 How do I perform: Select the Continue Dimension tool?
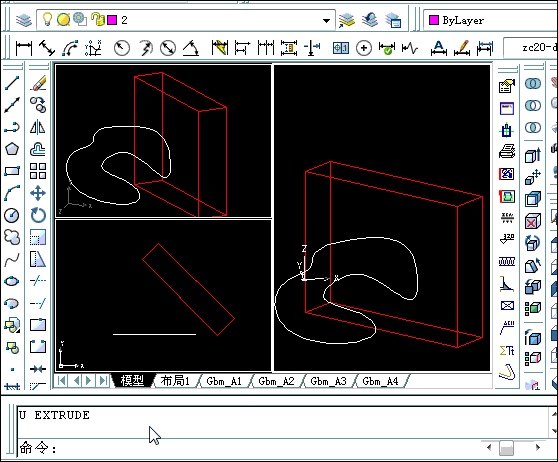point(266,48)
